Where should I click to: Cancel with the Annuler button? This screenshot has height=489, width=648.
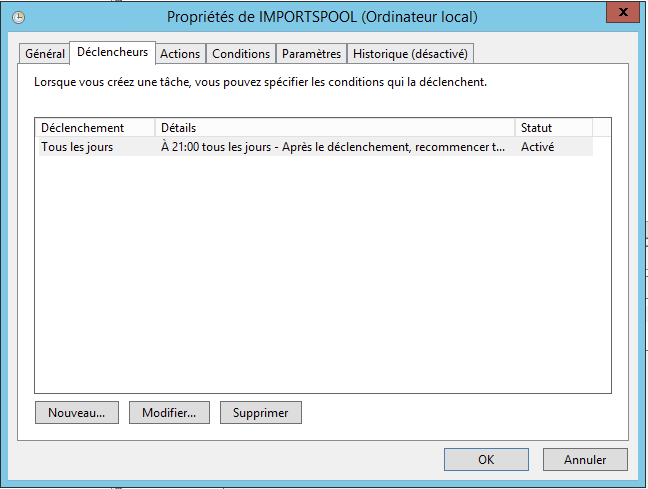[x=585, y=460]
